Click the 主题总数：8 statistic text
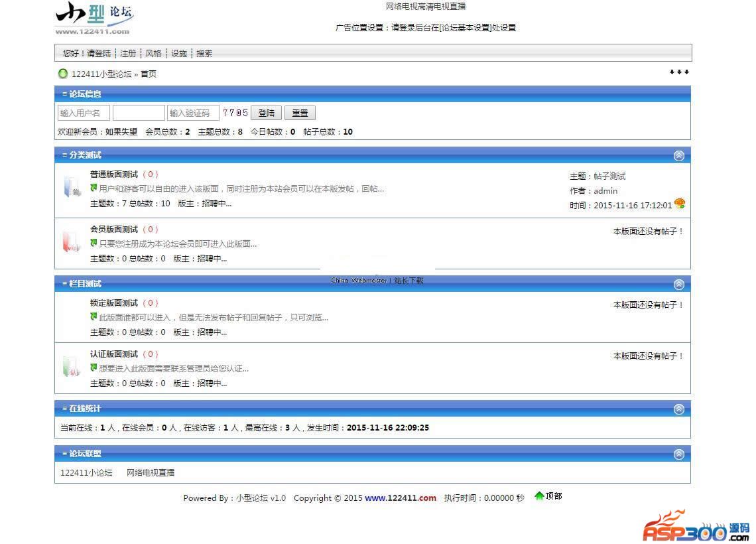Screen dimensions: 756x544 click(x=220, y=131)
